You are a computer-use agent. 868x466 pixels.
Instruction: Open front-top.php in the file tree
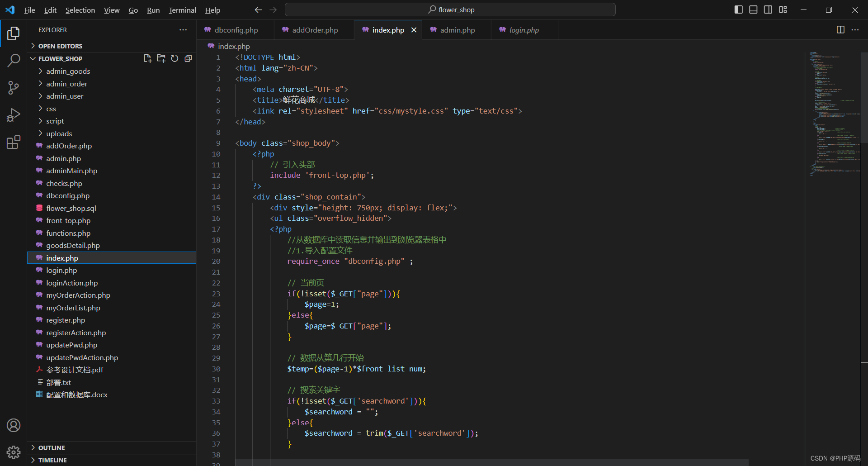pos(112,220)
